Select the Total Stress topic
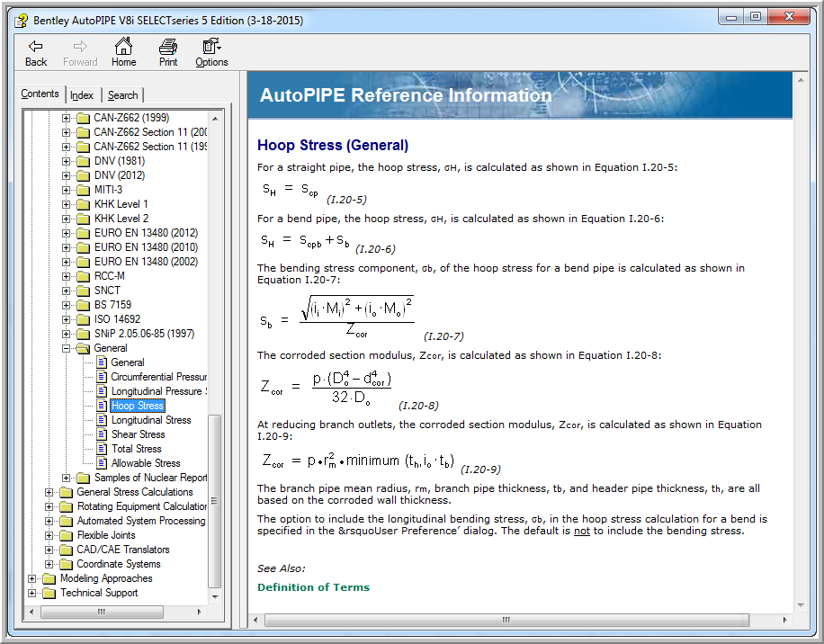The height and width of the screenshot is (644, 824). (x=136, y=449)
